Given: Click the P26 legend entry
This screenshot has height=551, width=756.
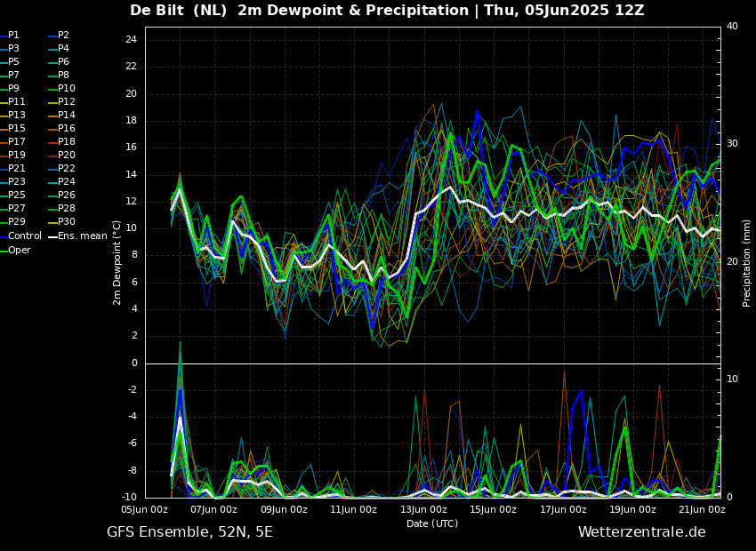Looking at the screenshot, I should pyautogui.click(x=61, y=195).
